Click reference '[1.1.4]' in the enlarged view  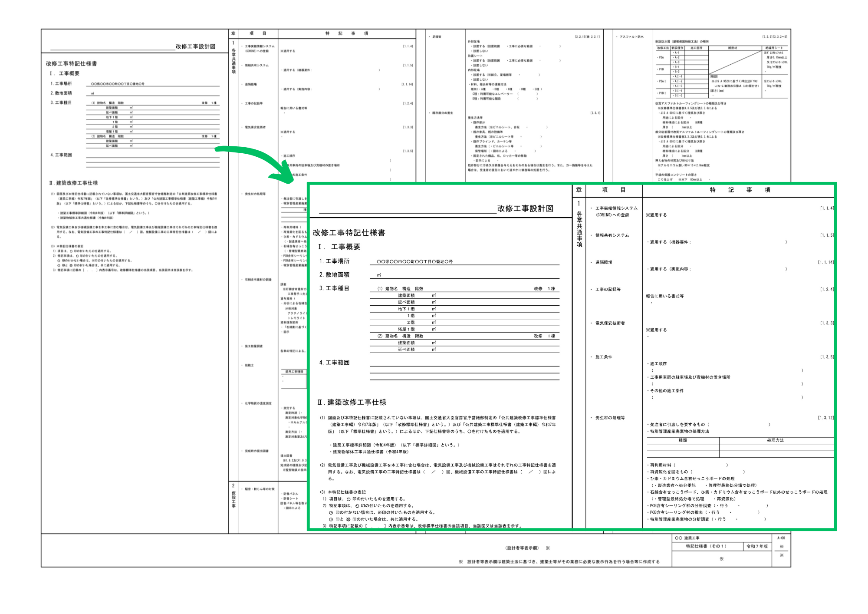coord(827,208)
